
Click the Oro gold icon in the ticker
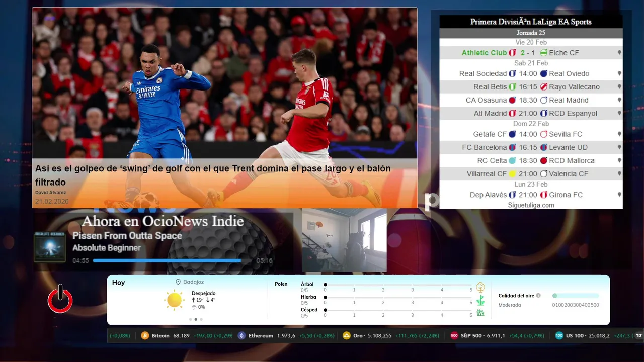pyautogui.click(x=346, y=335)
